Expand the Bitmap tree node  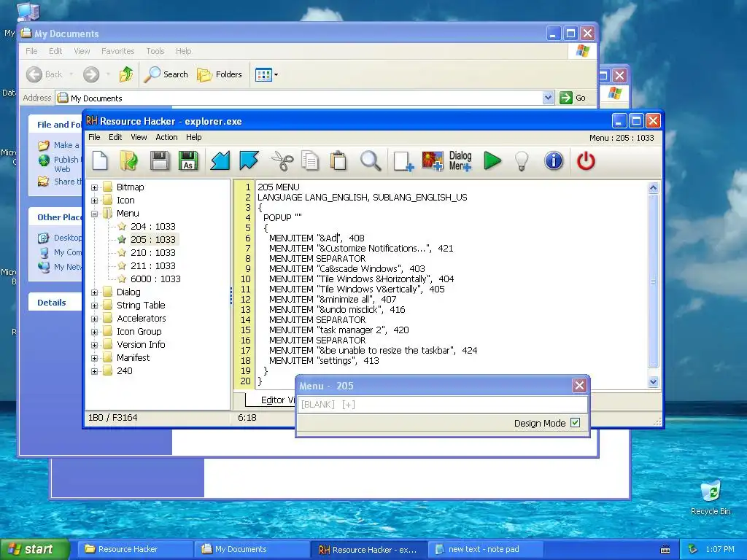coord(94,187)
